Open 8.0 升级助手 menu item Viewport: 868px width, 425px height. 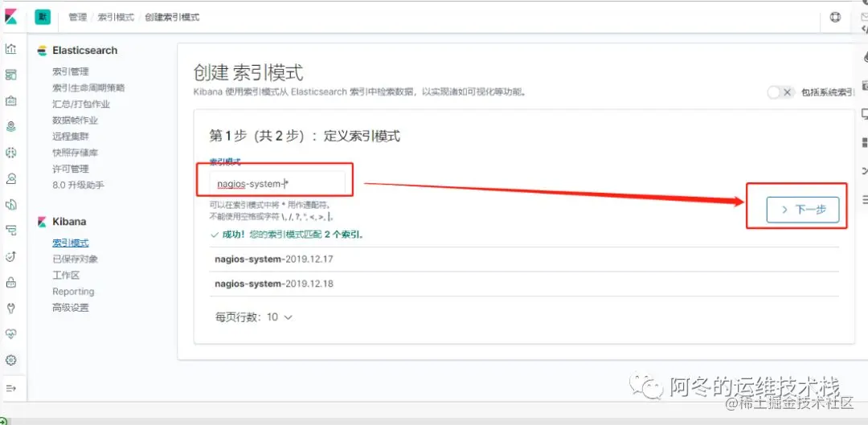point(78,185)
